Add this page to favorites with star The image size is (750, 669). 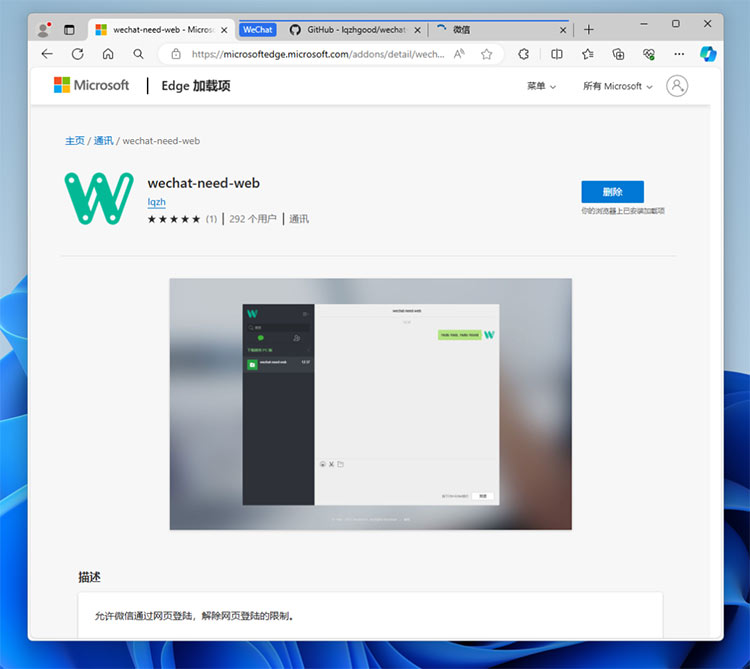(486, 54)
